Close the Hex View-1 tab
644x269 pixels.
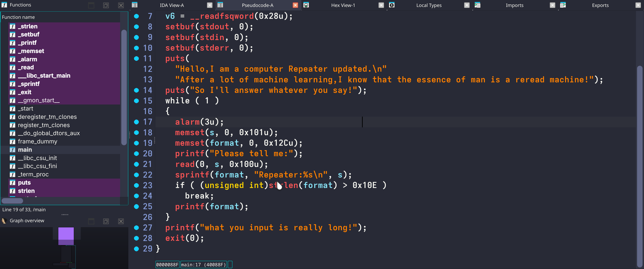click(x=381, y=5)
